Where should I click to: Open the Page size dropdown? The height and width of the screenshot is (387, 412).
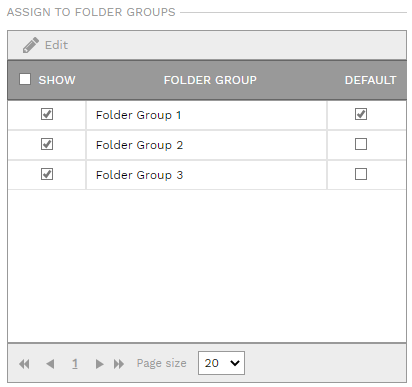pyautogui.click(x=221, y=363)
